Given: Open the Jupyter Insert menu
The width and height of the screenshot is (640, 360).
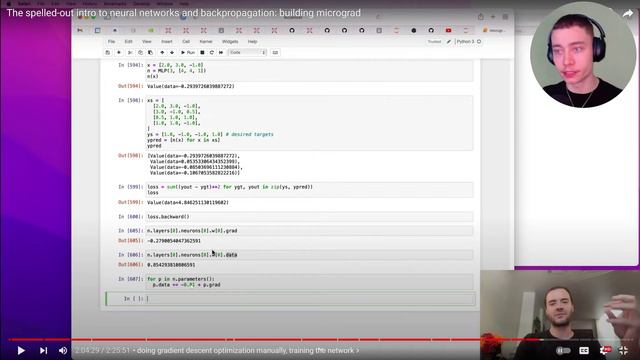Looking at the screenshot, I should pos(167,42).
